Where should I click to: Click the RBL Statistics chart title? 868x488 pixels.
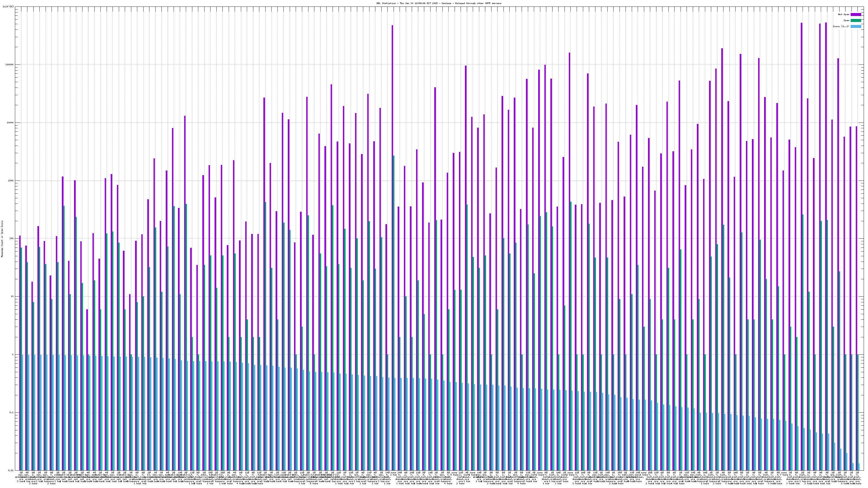tap(439, 3)
